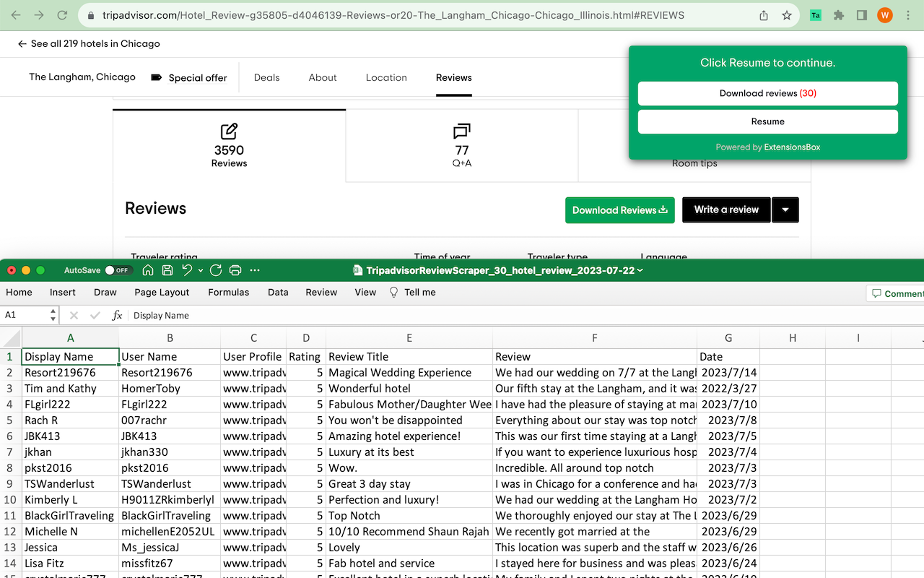The height and width of the screenshot is (578, 924).
Task: Click the Redo circular arrow icon in Excel
Action: point(215,270)
